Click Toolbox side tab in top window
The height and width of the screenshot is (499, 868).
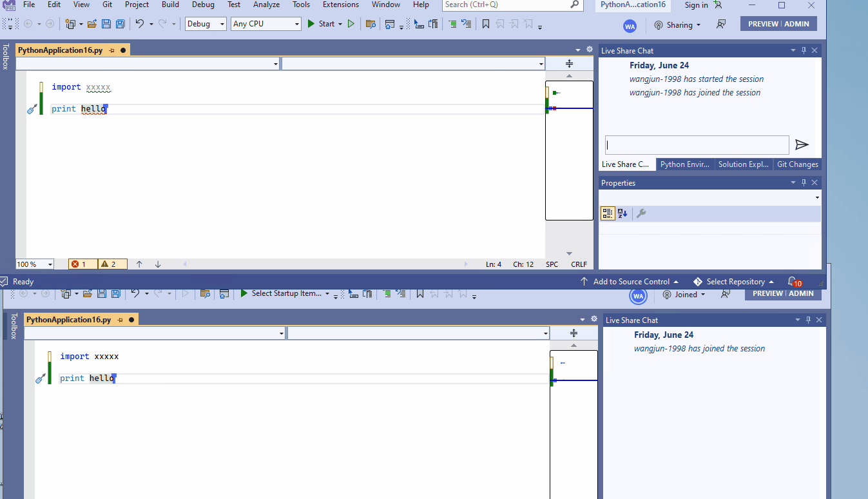coord(6,57)
